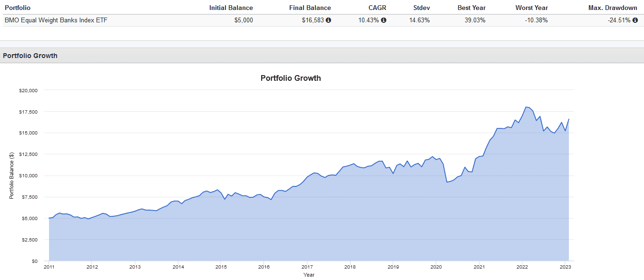The height and width of the screenshot is (280, 644).
Task: Click the Portfolio Growth section header bar
Action: point(30,56)
